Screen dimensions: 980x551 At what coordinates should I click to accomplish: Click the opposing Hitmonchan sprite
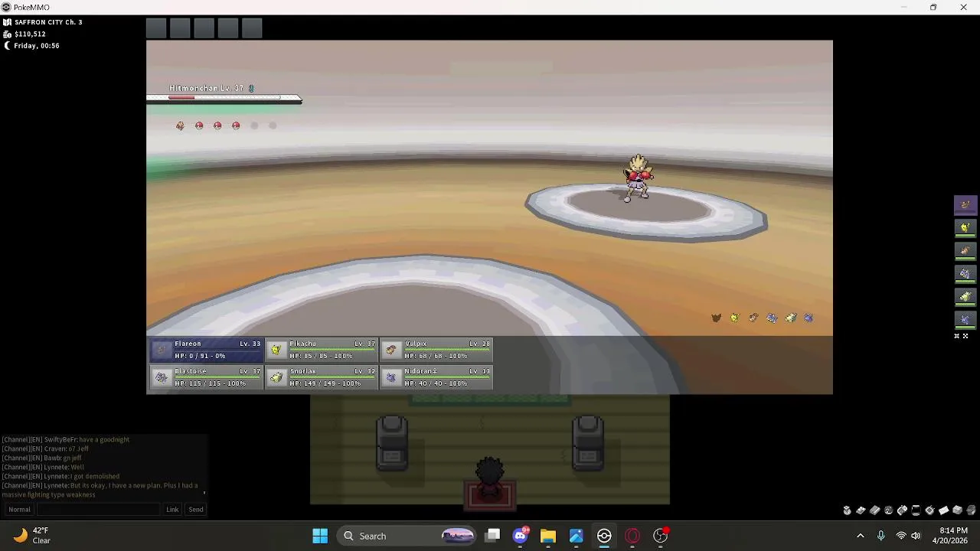point(637,178)
